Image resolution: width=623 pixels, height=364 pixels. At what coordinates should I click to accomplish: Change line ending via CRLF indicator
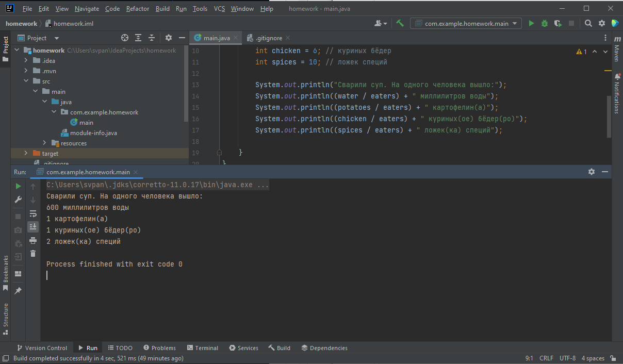click(x=546, y=358)
